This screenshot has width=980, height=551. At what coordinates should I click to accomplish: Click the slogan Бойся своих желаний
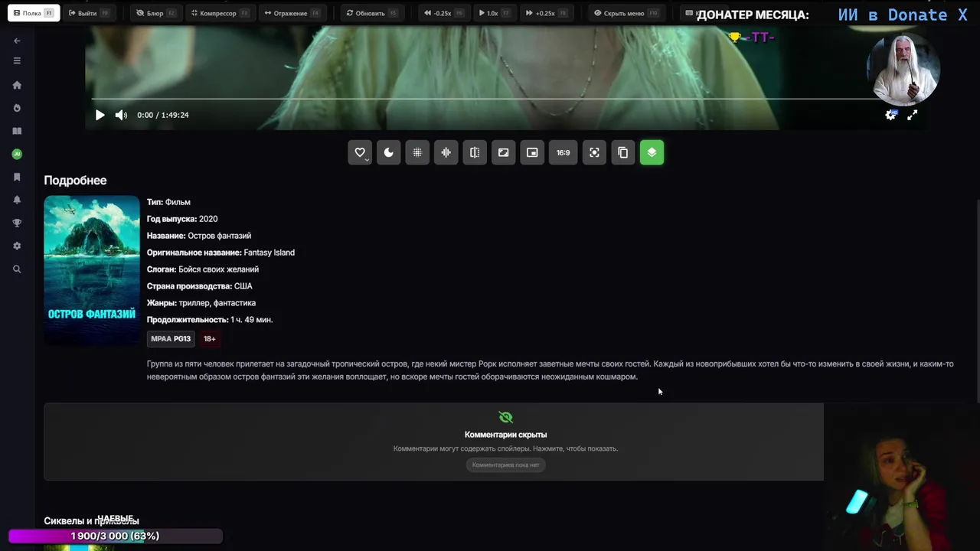point(218,269)
